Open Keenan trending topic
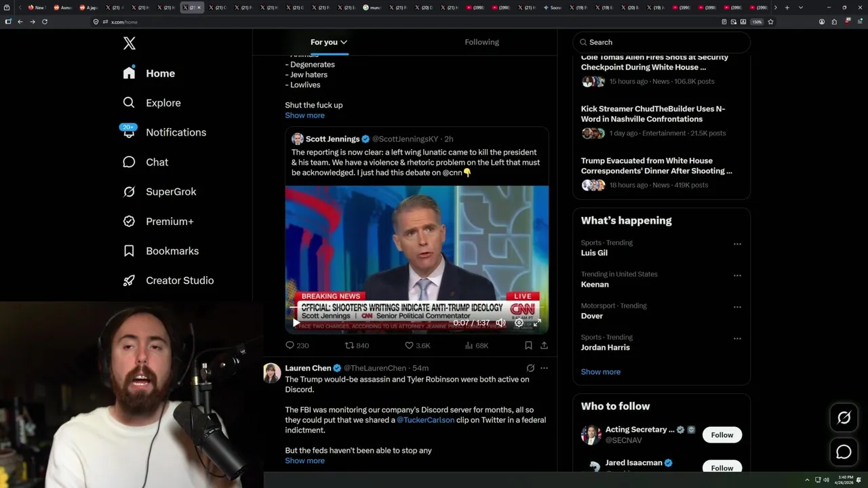The height and width of the screenshot is (488, 868). (595, 285)
